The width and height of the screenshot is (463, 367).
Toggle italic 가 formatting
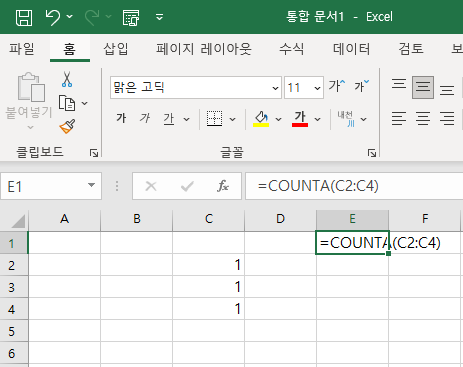point(145,118)
